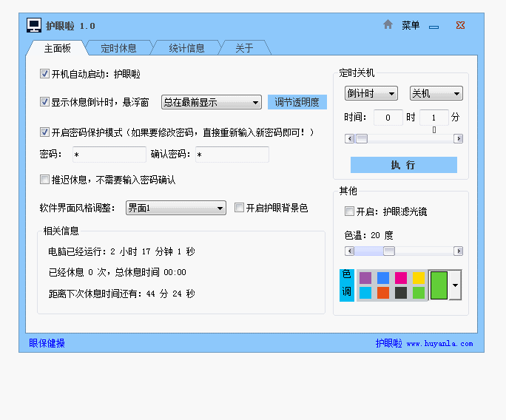The image size is (506, 420).
Task: Switch to the 定时休息 tab
Action: [x=118, y=48]
